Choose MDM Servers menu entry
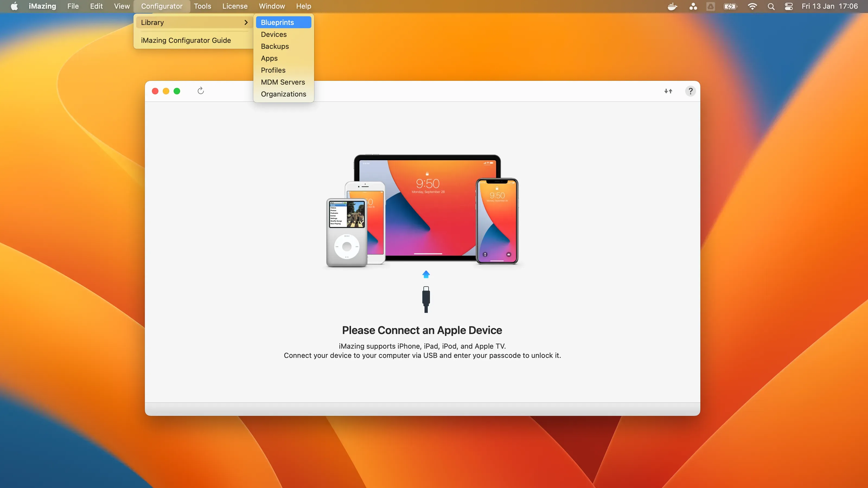 click(x=283, y=82)
